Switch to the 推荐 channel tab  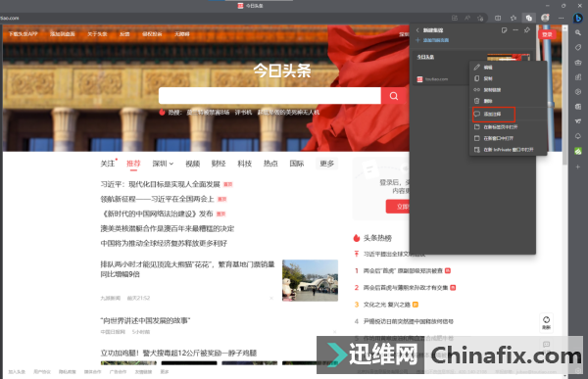coord(133,164)
